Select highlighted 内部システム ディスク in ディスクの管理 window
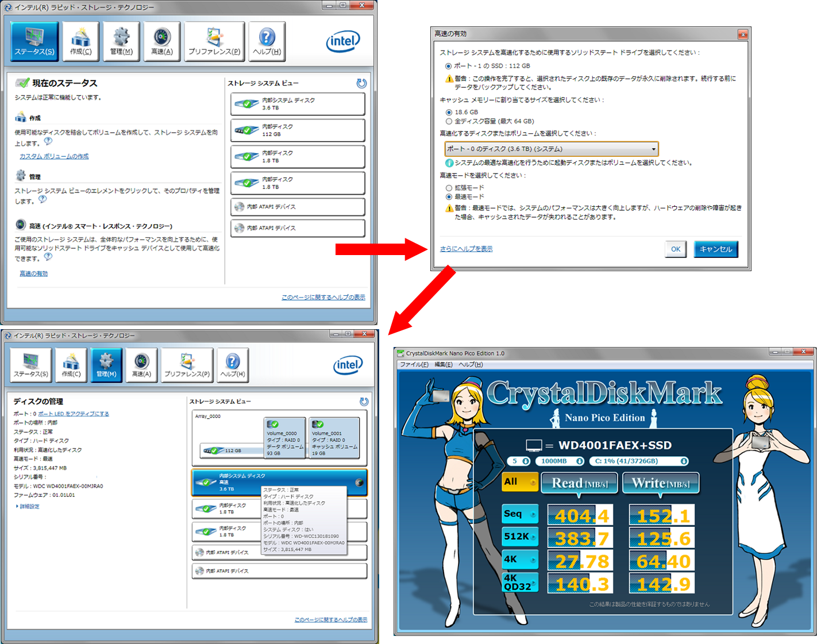The width and height of the screenshot is (817, 644). [x=279, y=482]
